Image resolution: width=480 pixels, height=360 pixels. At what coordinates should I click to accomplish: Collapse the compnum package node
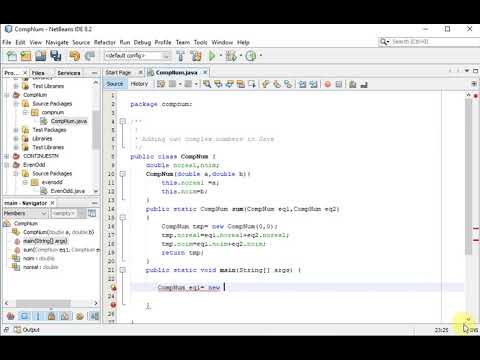(x=25, y=112)
